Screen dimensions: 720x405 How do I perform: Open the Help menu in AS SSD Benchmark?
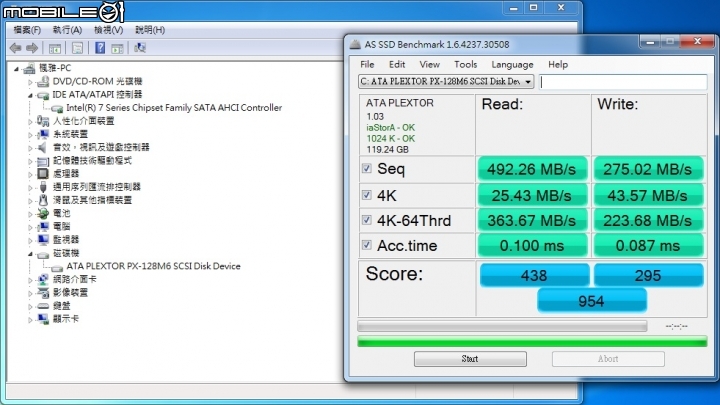pyautogui.click(x=558, y=64)
